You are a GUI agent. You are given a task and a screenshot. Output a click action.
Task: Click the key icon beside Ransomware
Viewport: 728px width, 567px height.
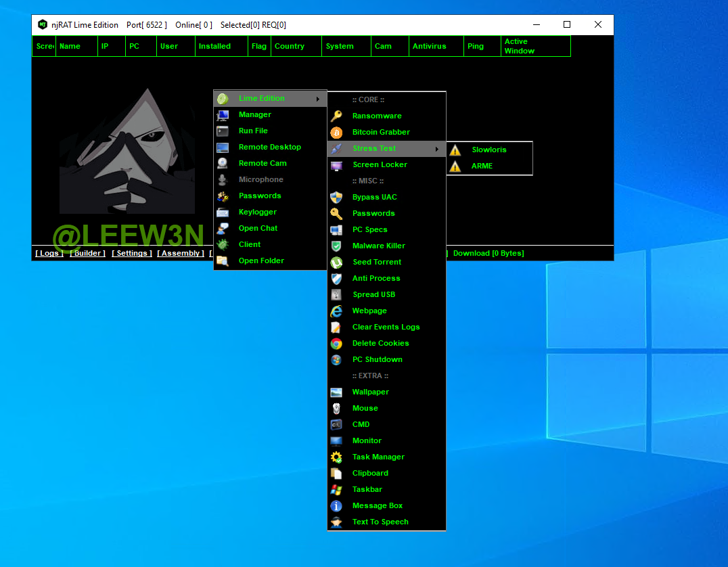tap(336, 116)
